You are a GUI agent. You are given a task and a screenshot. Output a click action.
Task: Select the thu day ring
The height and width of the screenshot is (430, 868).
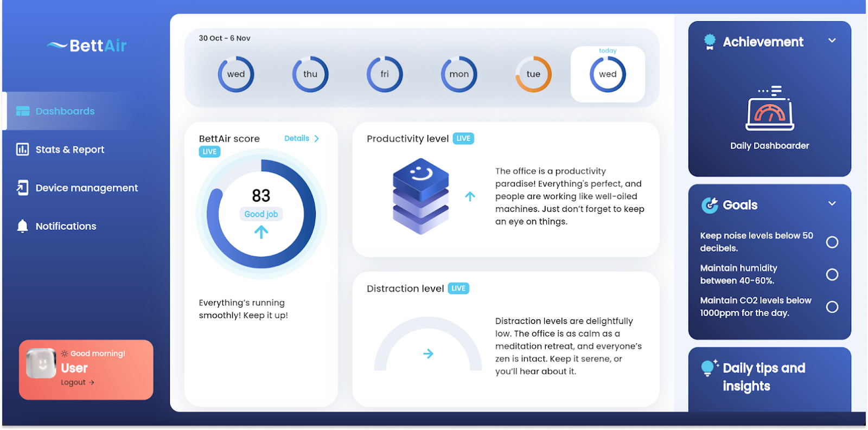[x=310, y=74]
